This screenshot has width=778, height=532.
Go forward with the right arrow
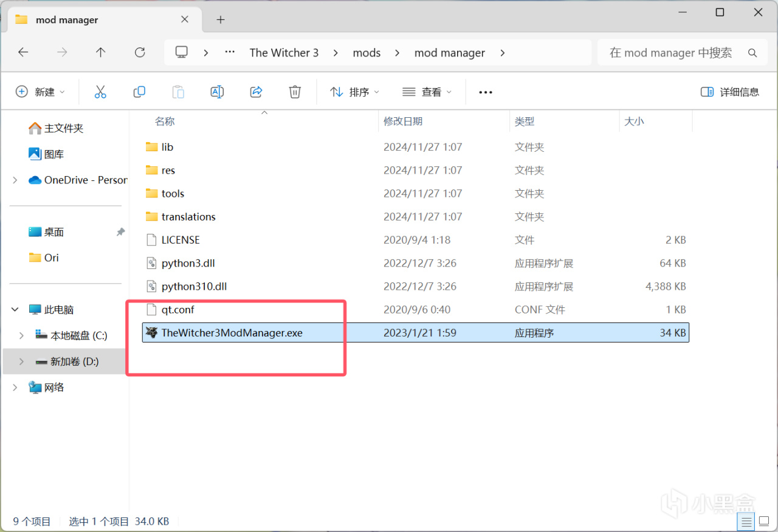coord(62,52)
